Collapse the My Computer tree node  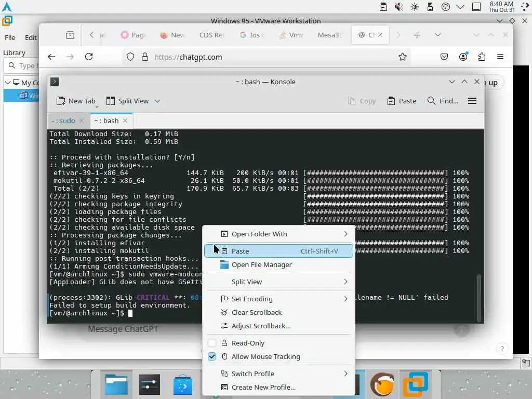tap(7, 83)
